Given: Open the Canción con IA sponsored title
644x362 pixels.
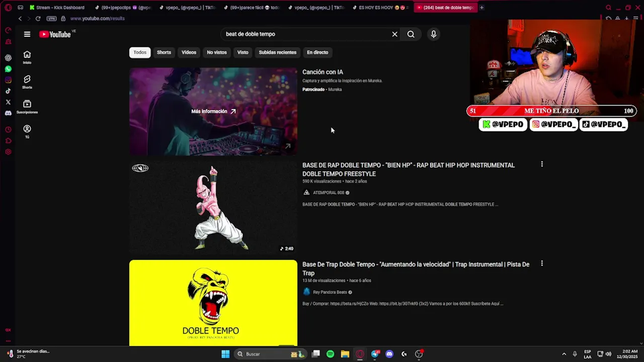Looking at the screenshot, I should 323,72.
